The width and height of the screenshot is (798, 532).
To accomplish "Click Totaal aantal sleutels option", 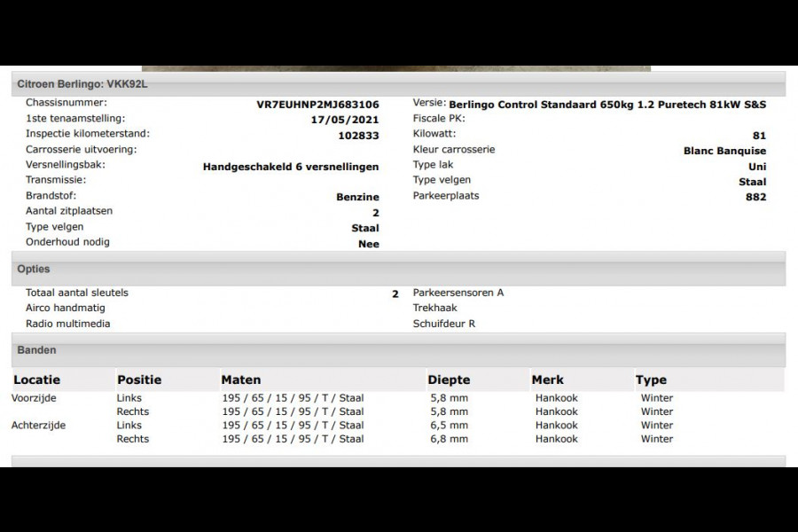I will coord(77,293).
